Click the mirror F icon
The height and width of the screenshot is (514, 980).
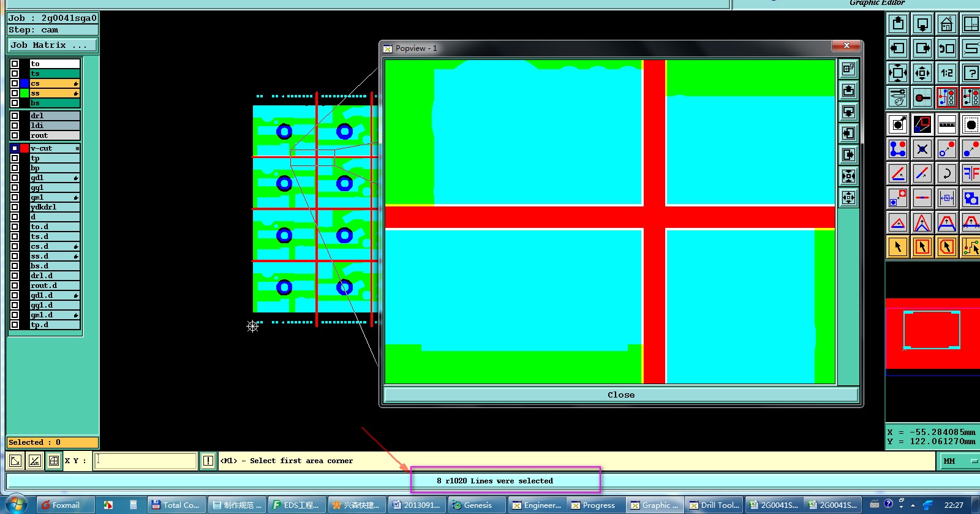[x=971, y=173]
